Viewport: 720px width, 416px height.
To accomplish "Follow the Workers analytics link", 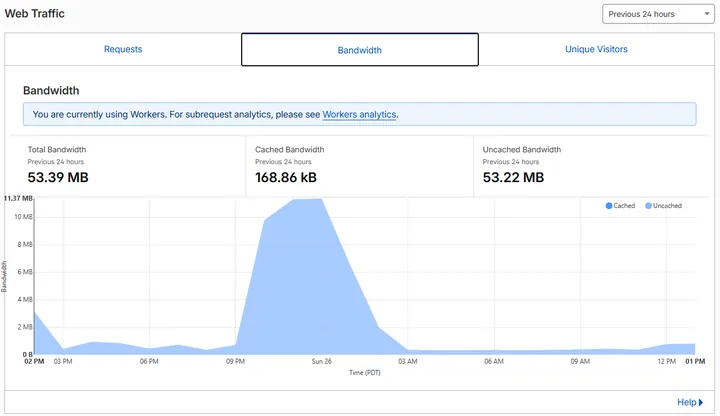I will pos(359,114).
